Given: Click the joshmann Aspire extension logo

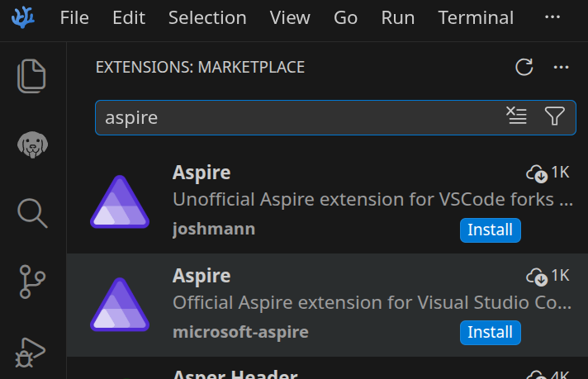Looking at the screenshot, I should [120, 201].
